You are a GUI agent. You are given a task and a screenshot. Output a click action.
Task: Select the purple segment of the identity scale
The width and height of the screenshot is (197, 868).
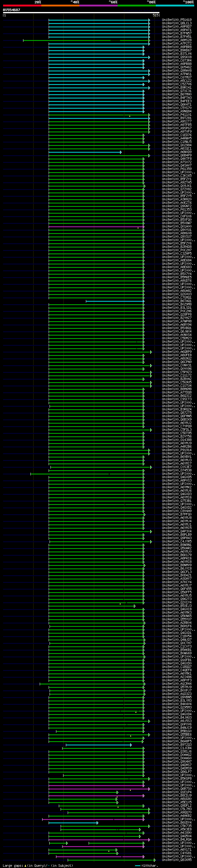click(x=99, y=6)
